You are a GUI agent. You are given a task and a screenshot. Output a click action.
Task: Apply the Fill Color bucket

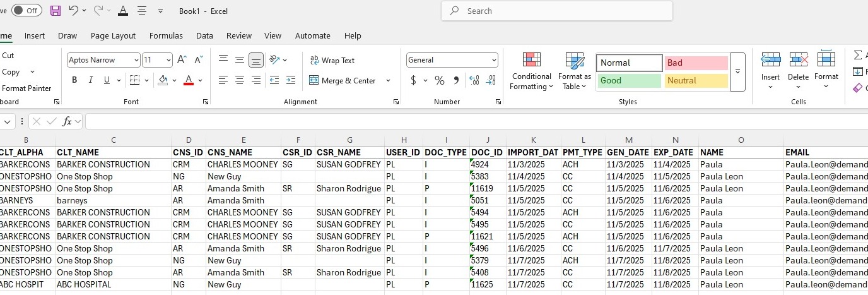163,80
